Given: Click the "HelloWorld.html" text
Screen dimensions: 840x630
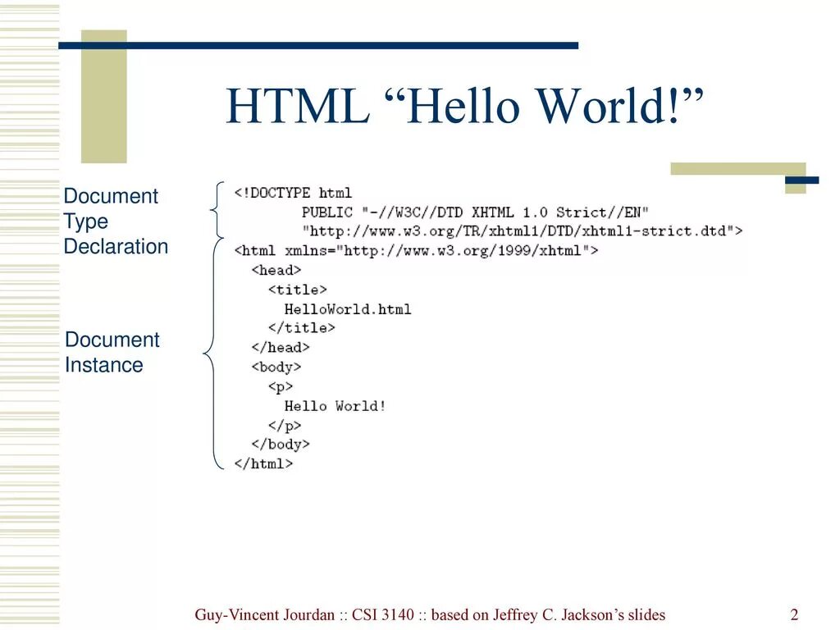Looking at the screenshot, I should (x=348, y=309).
